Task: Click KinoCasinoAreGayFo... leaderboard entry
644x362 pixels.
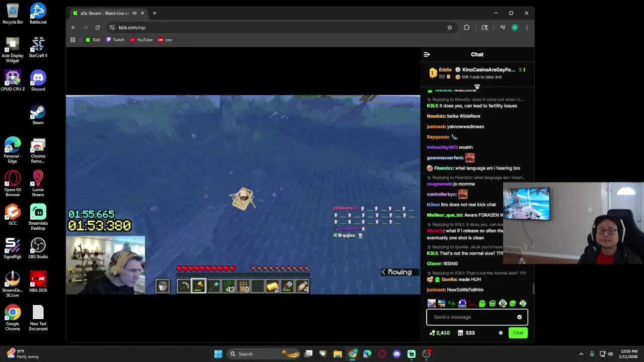Action: tap(489, 70)
